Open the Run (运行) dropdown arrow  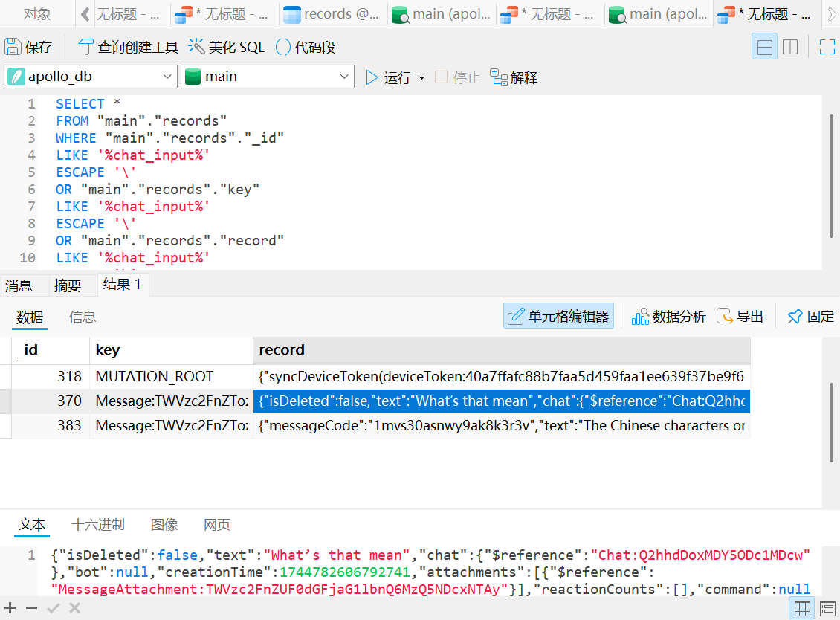coord(422,78)
